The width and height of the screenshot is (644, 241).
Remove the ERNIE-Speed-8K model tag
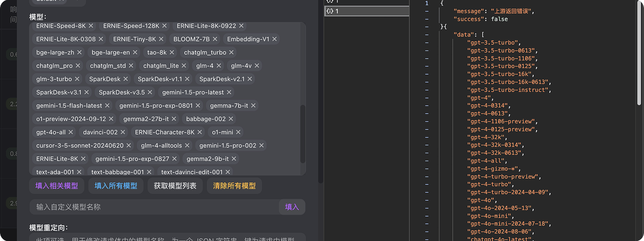tap(91, 26)
